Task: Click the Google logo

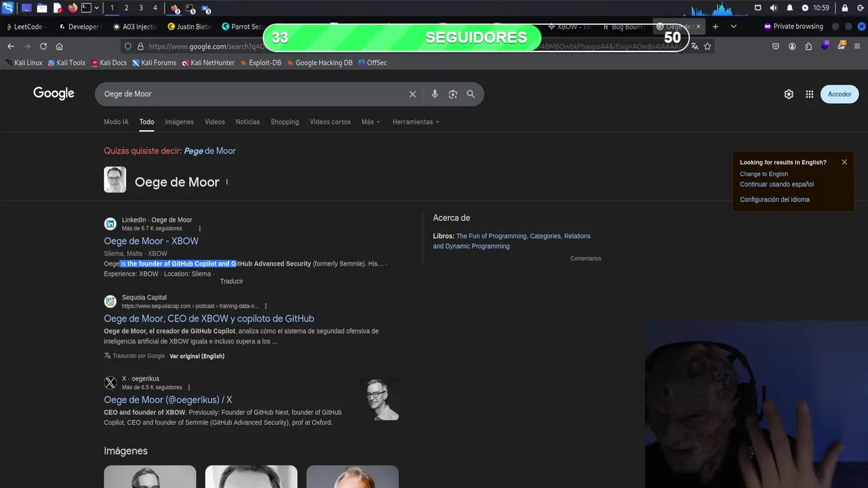Action: pos(54,94)
